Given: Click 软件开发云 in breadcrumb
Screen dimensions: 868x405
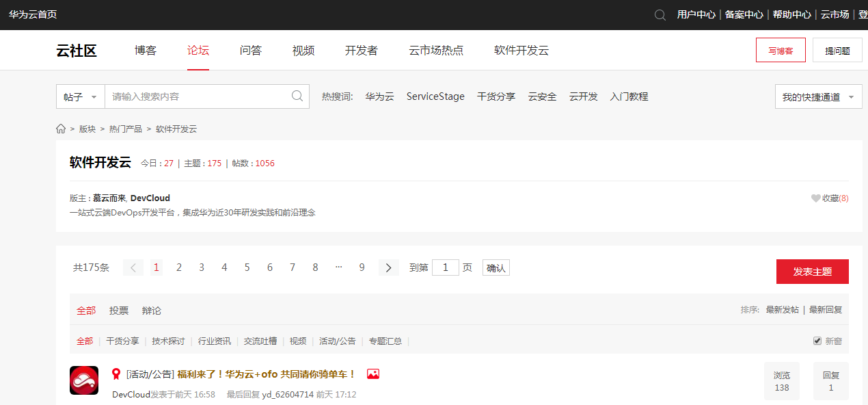Looking at the screenshot, I should pos(176,129).
